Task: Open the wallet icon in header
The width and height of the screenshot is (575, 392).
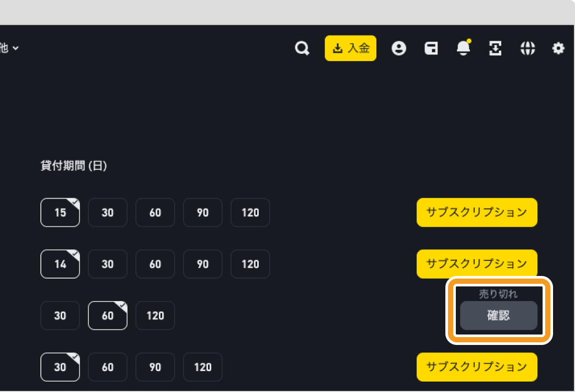Action: pyautogui.click(x=431, y=49)
